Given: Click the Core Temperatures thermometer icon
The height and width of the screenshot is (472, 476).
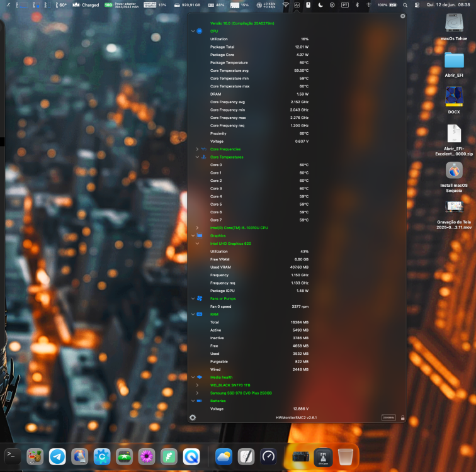Looking at the screenshot, I should [204, 157].
